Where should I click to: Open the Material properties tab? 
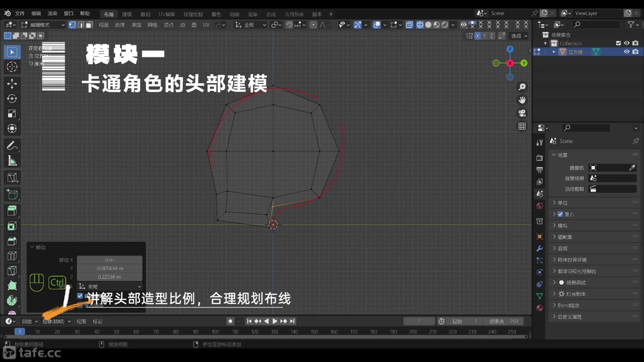(x=539, y=308)
